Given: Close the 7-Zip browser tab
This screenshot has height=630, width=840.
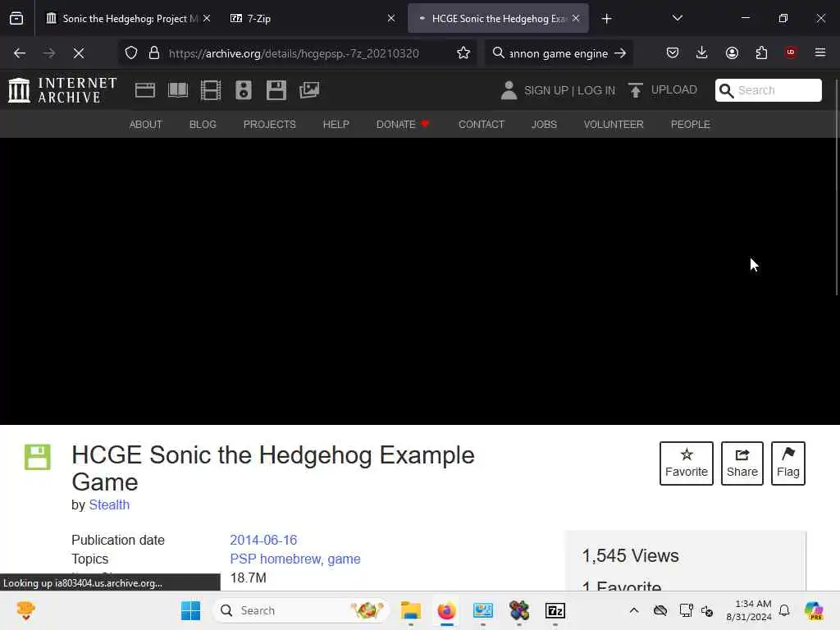Looking at the screenshot, I should (x=391, y=18).
